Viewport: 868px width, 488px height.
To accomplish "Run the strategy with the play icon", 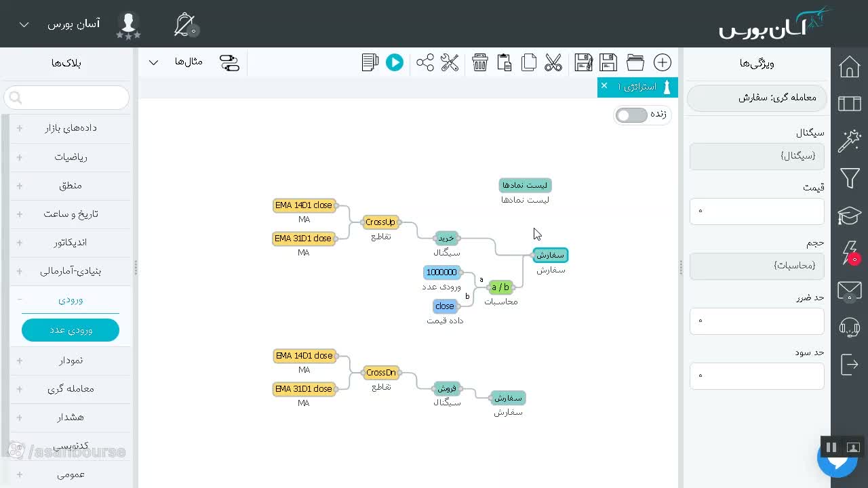I will tap(394, 62).
